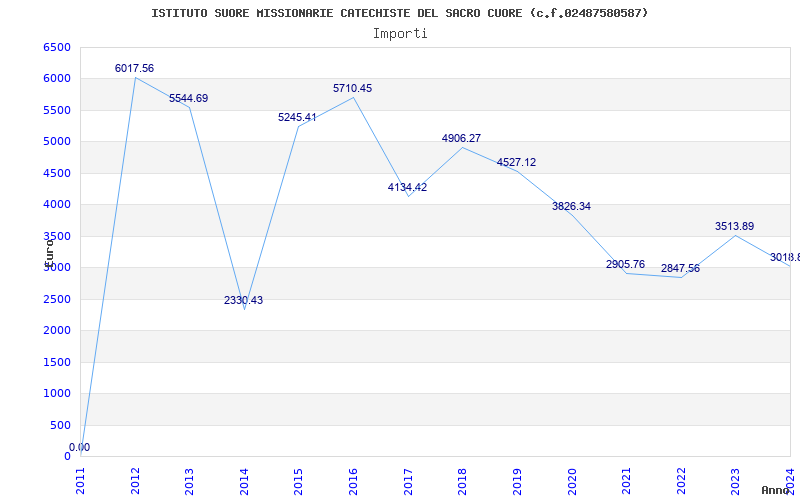The height and width of the screenshot is (500, 800).
Task: Click the 2000 y-axis tick label
Action: pos(57,331)
